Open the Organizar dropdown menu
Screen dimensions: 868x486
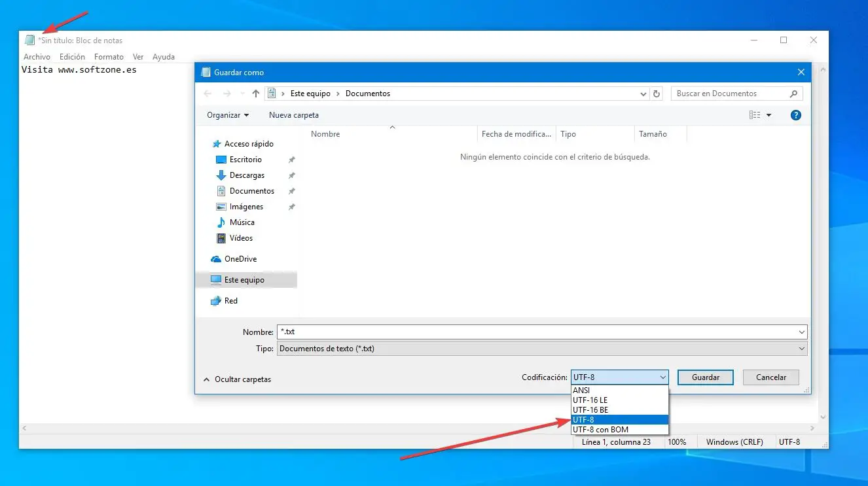point(228,115)
